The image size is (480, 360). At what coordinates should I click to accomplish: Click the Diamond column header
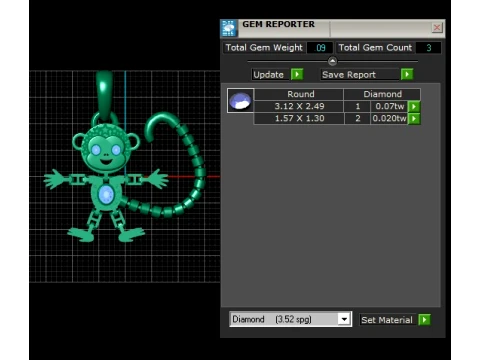[382, 94]
